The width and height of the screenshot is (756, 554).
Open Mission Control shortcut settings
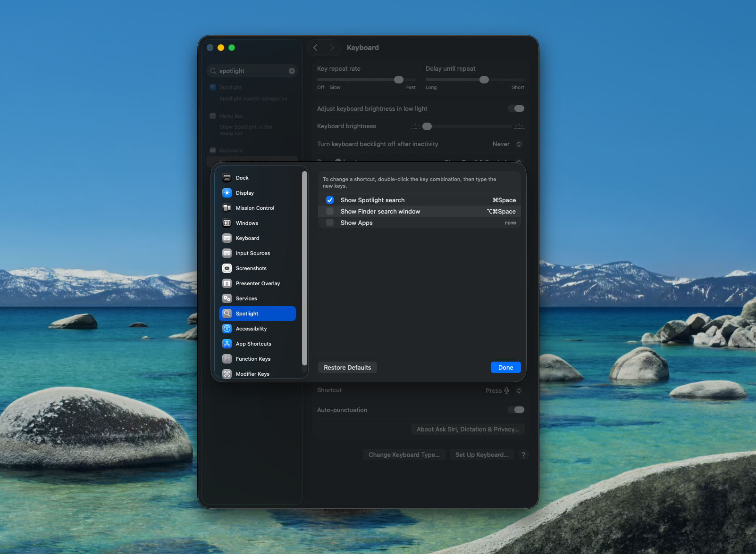click(x=255, y=208)
